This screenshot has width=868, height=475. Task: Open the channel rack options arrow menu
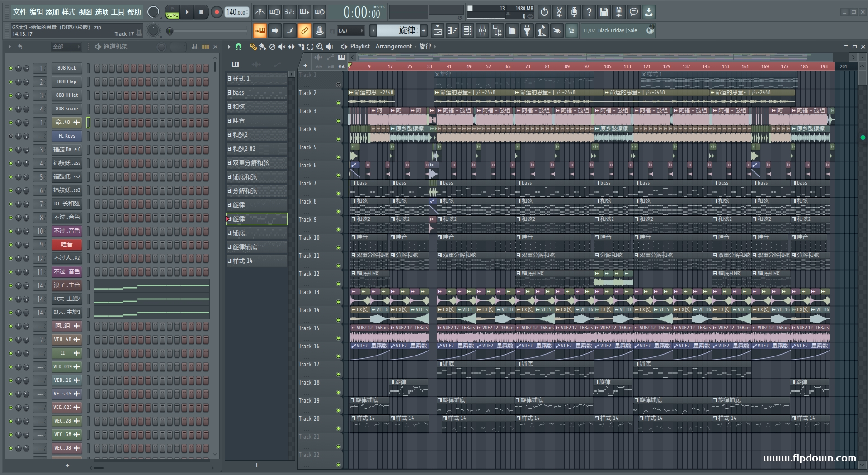10,47
